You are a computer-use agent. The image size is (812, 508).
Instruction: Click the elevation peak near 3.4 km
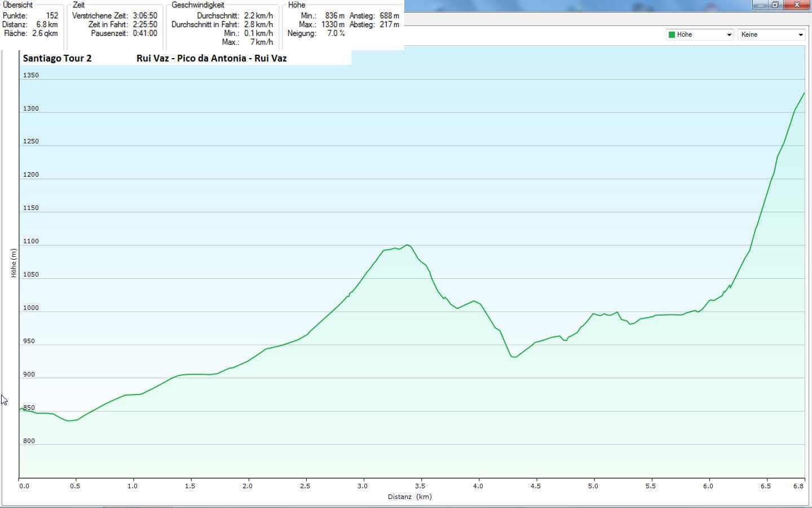pos(407,245)
